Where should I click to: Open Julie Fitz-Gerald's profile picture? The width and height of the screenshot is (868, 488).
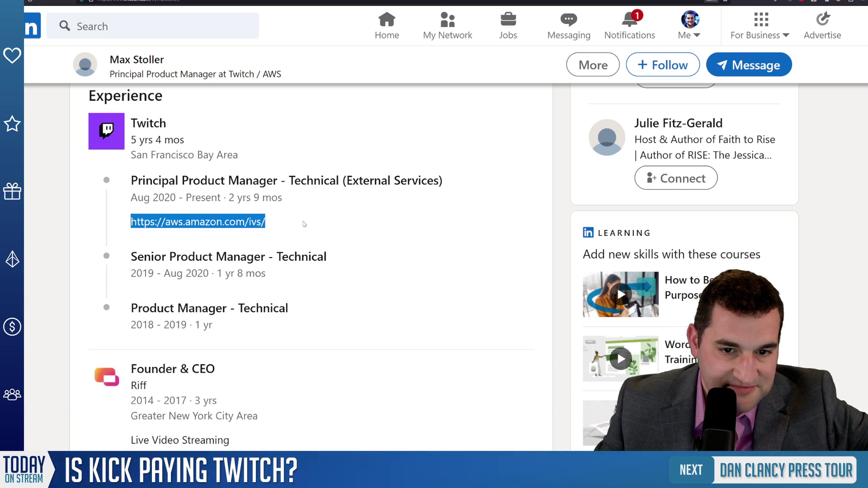tap(607, 137)
